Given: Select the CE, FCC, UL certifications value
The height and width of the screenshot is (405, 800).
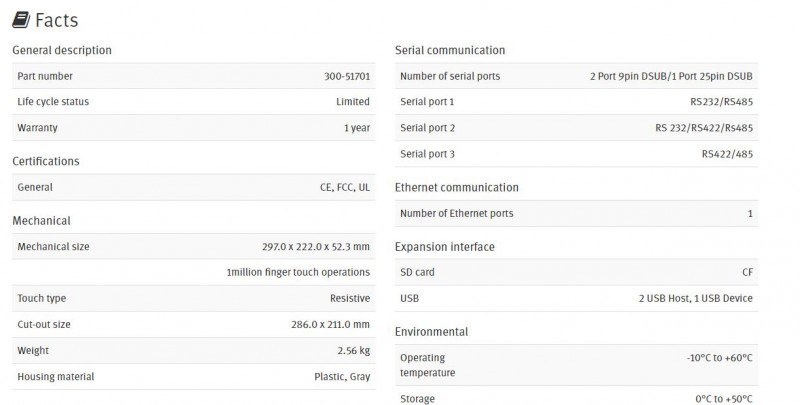Looking at the screenshot, I should pyautogui.click(x=345, y=187).
